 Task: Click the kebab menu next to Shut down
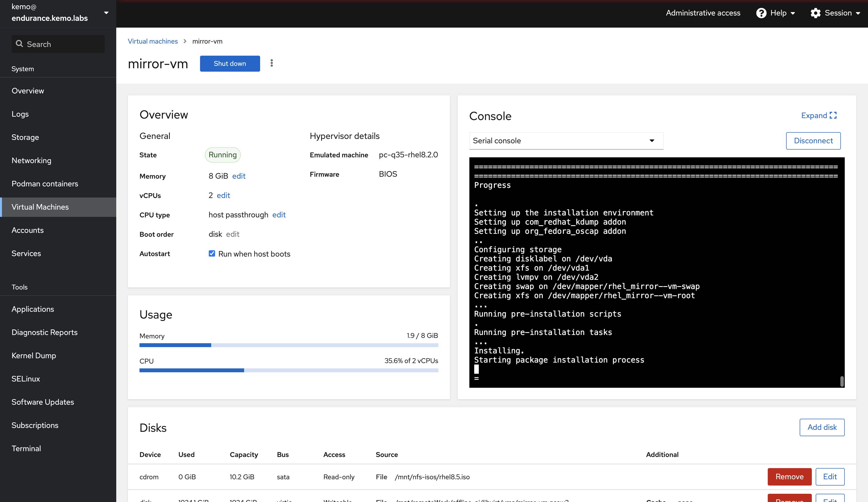coord(271,63)
